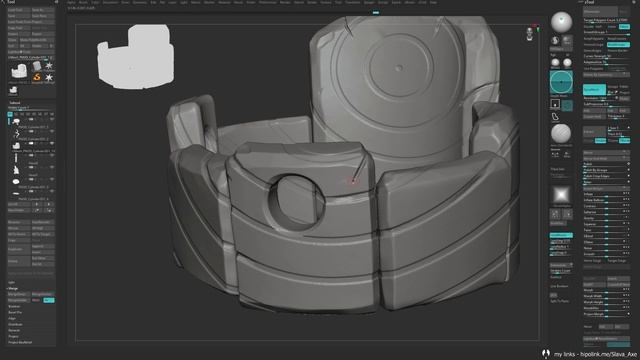The height and width of the screenshot is (360, 640).
Task: Click the MergeDown button
Action: pos(18,294)
